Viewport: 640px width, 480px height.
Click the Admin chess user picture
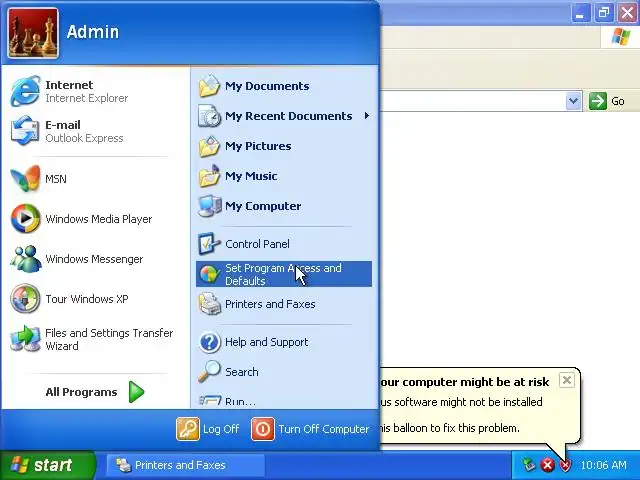point(33,33)
